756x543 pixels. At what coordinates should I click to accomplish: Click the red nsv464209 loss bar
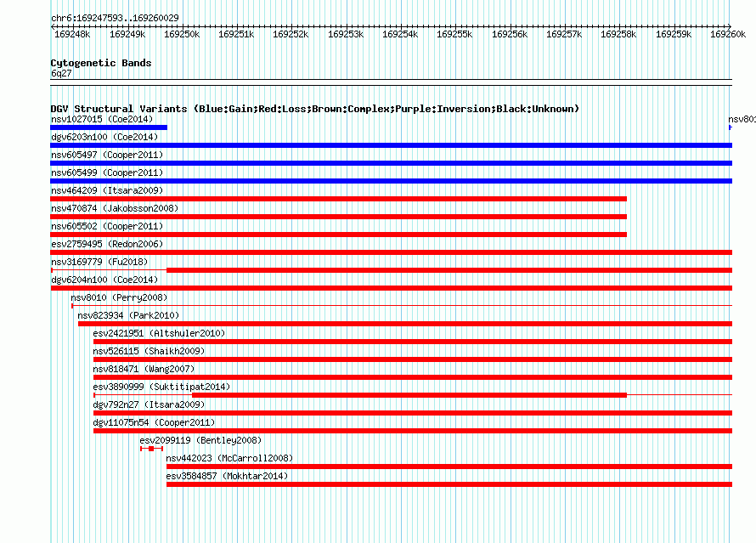[x=338, y=199]
